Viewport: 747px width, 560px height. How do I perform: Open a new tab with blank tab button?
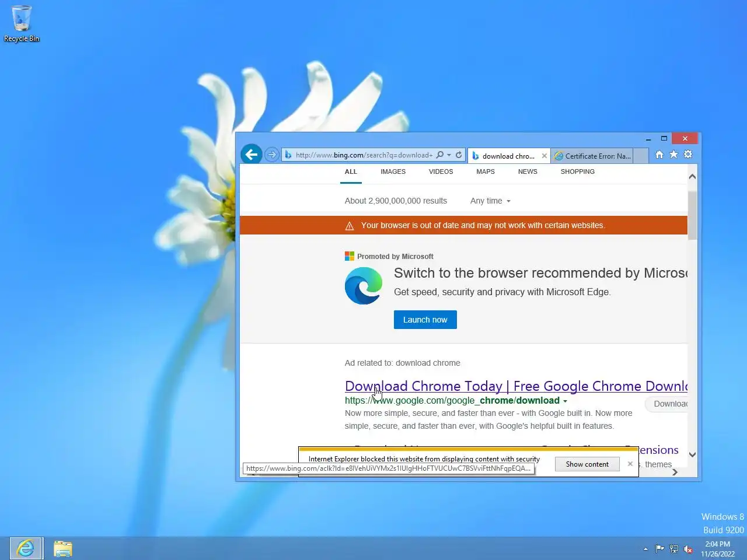(x=640, y=156)
